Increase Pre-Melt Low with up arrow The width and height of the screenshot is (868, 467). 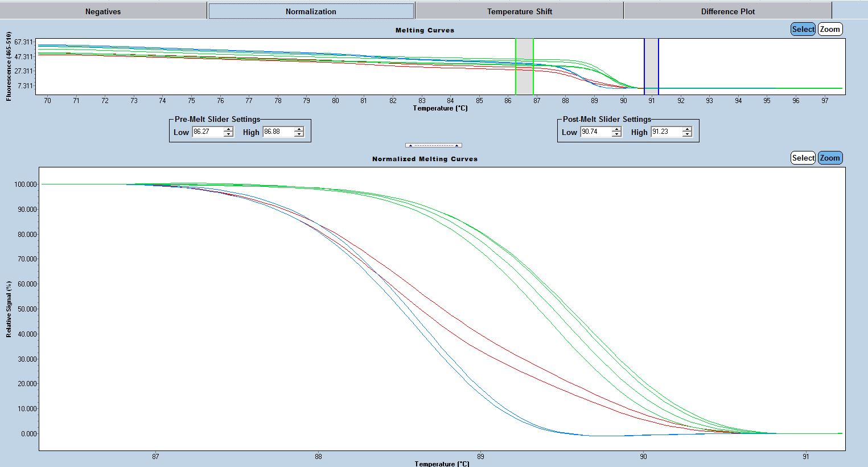click(x=229, y=129)
